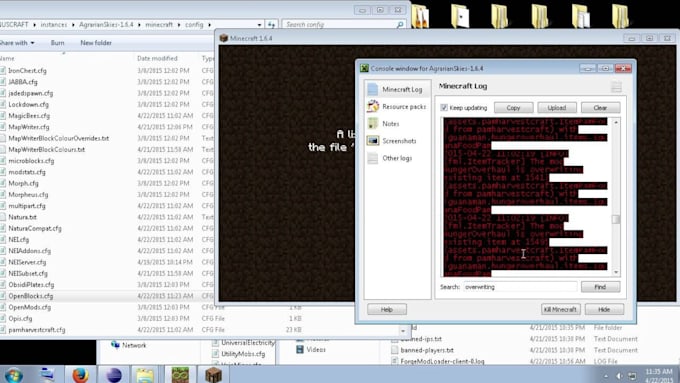Screen dimensions: 680x383
Task: Click the file list scroll down arrow
Action: coord(403,331)
